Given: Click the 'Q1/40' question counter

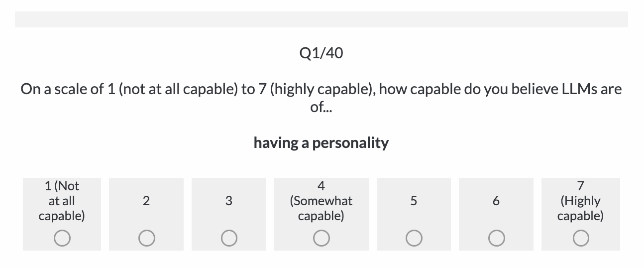Looking at the screenshot, I should tap(322, 53).
